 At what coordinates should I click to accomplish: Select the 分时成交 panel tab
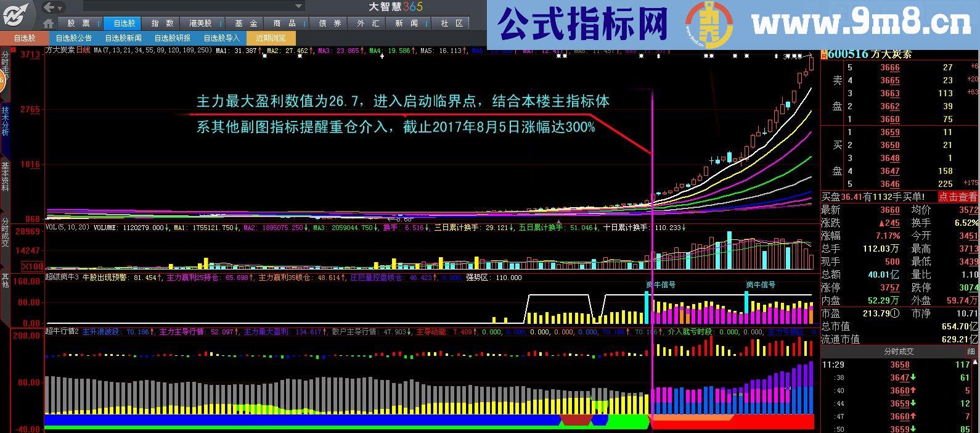point(899,351)
